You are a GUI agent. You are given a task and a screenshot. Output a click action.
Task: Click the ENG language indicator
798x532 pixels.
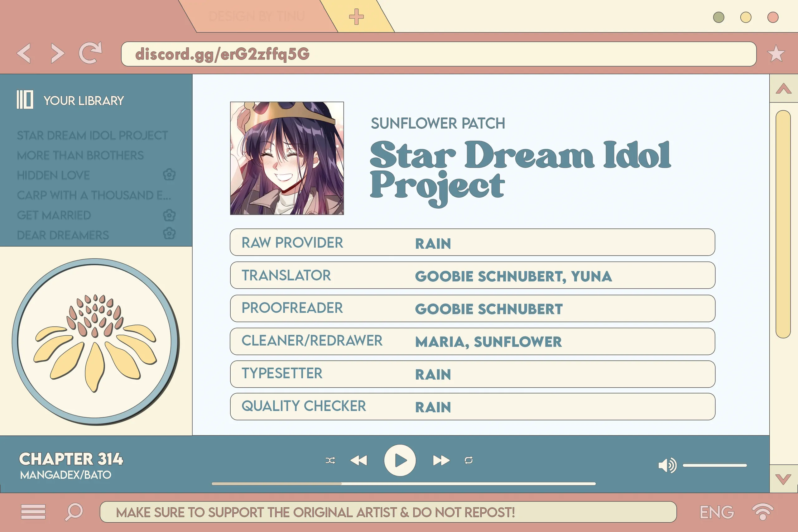click(x=717, y=512)
